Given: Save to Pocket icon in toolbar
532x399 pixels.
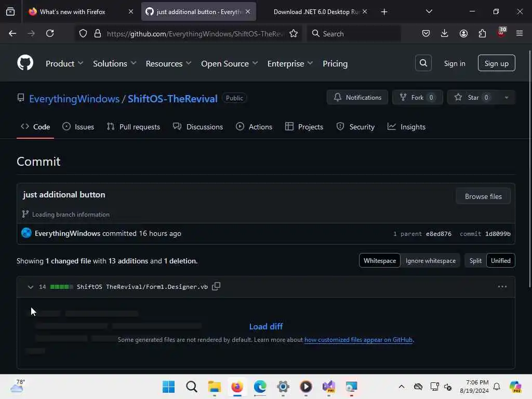Looking at the screenshot, I should (426, 33).
